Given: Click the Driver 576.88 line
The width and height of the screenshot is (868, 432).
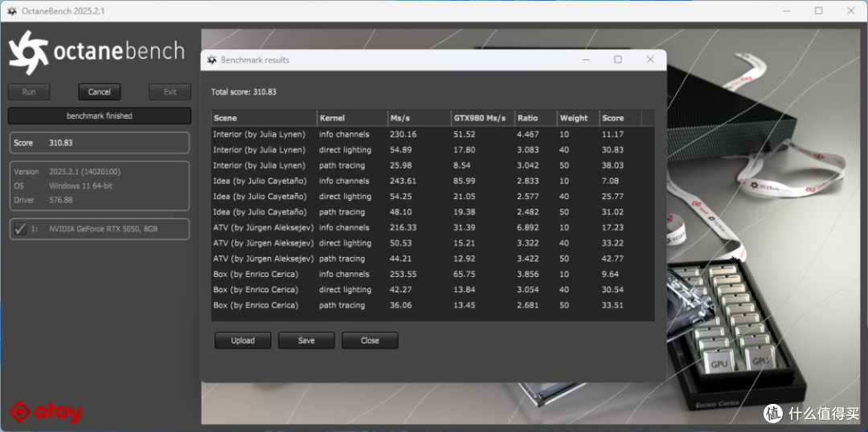Looking at the screenshot, I should click(x=43, y=200).
